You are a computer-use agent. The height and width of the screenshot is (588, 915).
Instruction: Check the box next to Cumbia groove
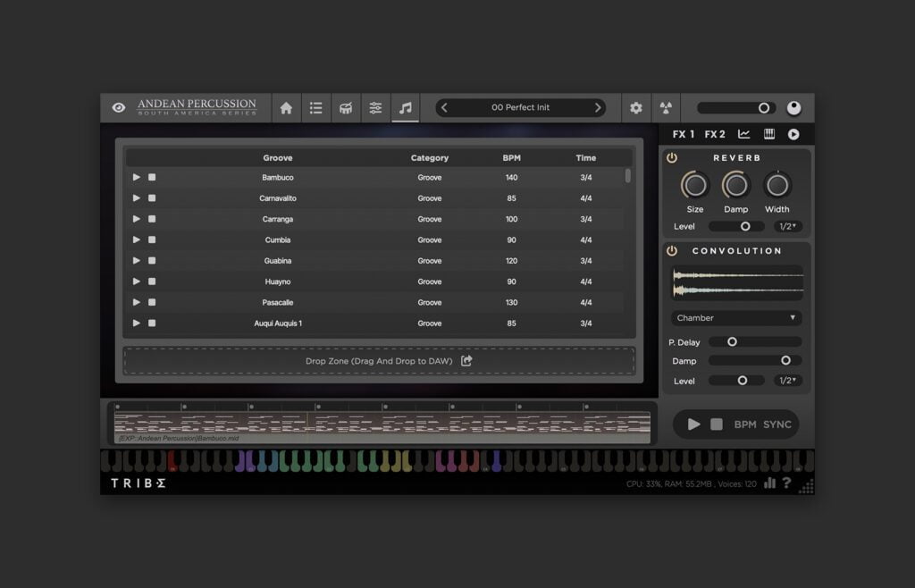click(x=150, y=239)
